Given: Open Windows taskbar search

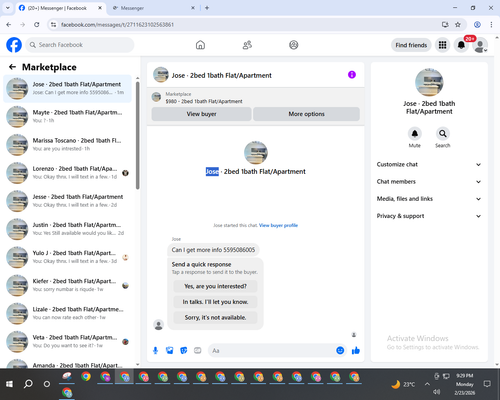Looking at the screenshot, I should tap(28, 384).
